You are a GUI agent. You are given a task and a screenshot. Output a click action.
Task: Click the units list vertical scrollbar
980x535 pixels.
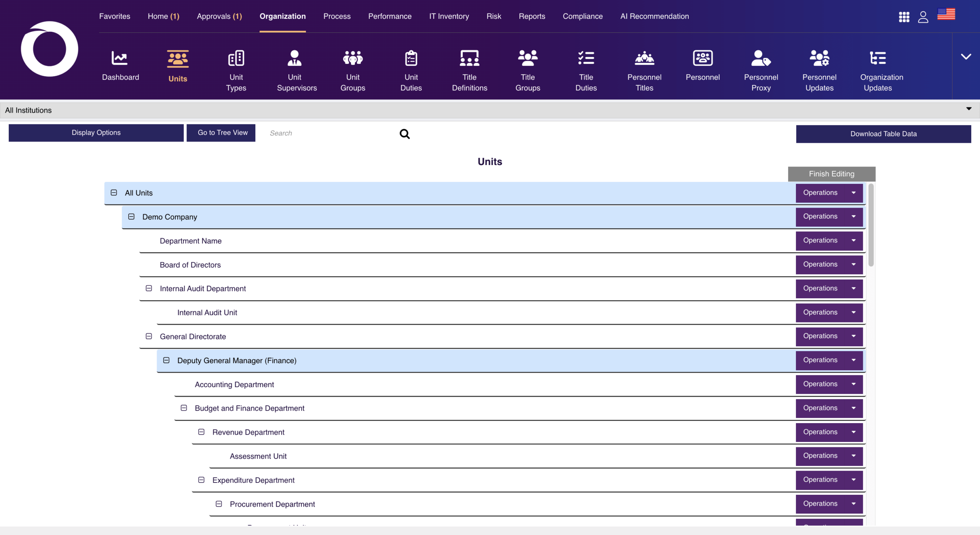coord(871,225)
